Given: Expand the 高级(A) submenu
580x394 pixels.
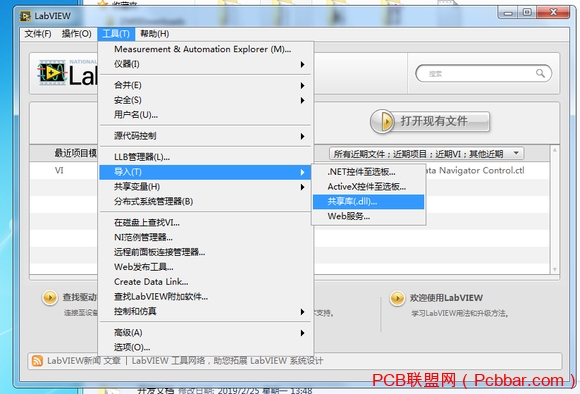Looking at the screenshot, I should [206, 333].
